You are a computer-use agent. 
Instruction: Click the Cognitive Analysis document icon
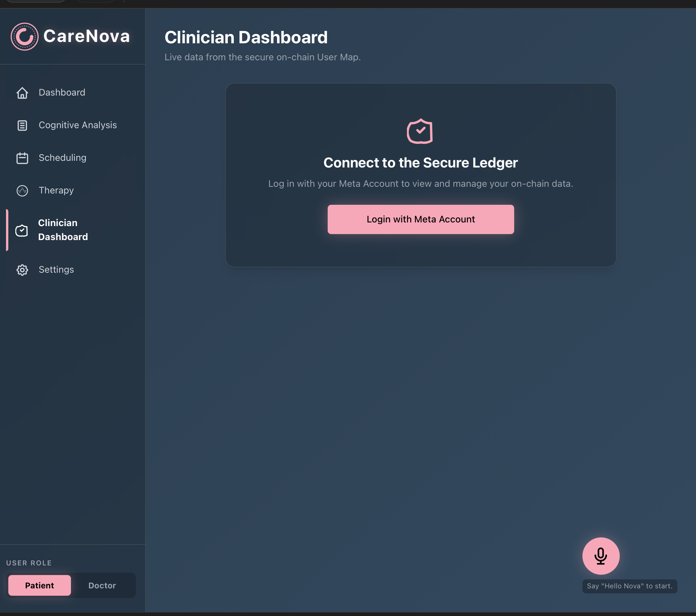pos(22,125)
